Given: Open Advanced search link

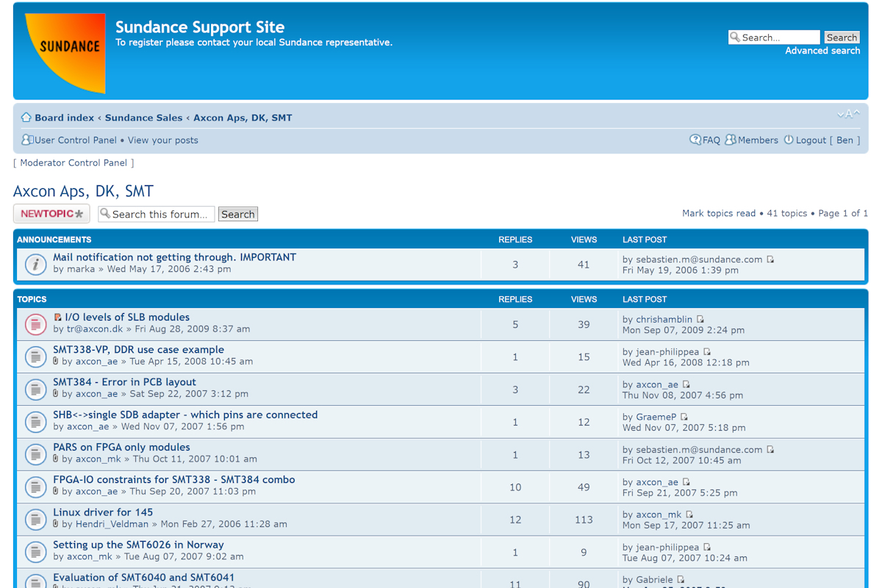Looking at the screenshot, I should (822, 51).
